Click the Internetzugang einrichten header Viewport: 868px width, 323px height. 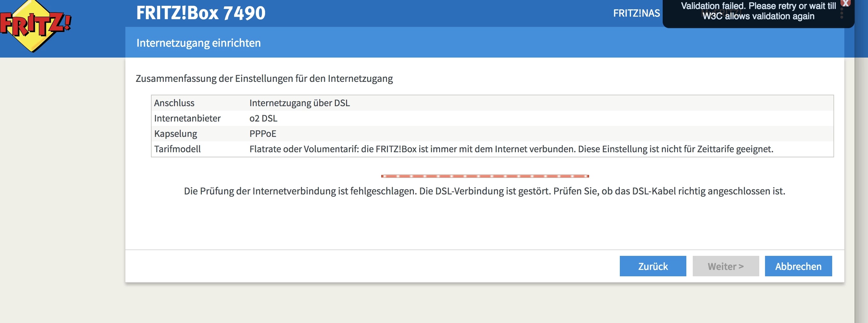coord(199,43)
